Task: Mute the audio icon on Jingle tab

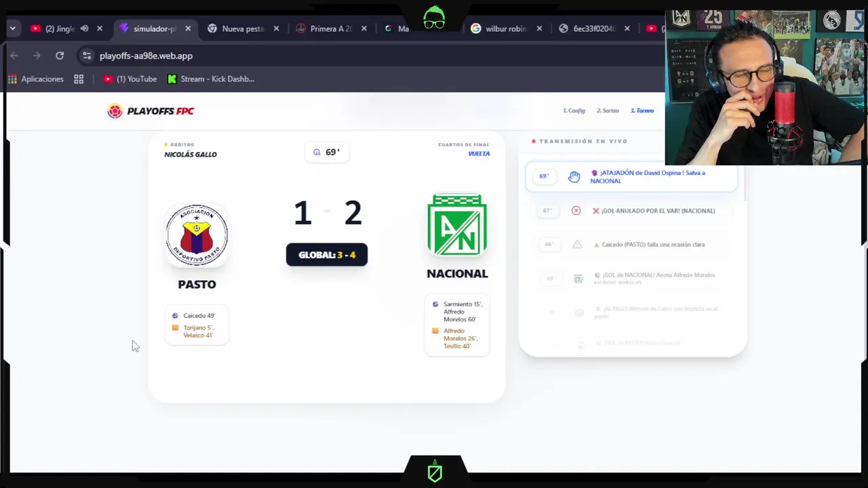Action: (x=84, y=28)
